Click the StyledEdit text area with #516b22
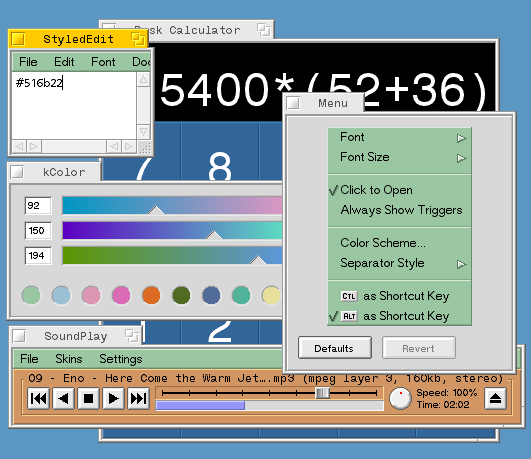531x459 pixels. 74,105
